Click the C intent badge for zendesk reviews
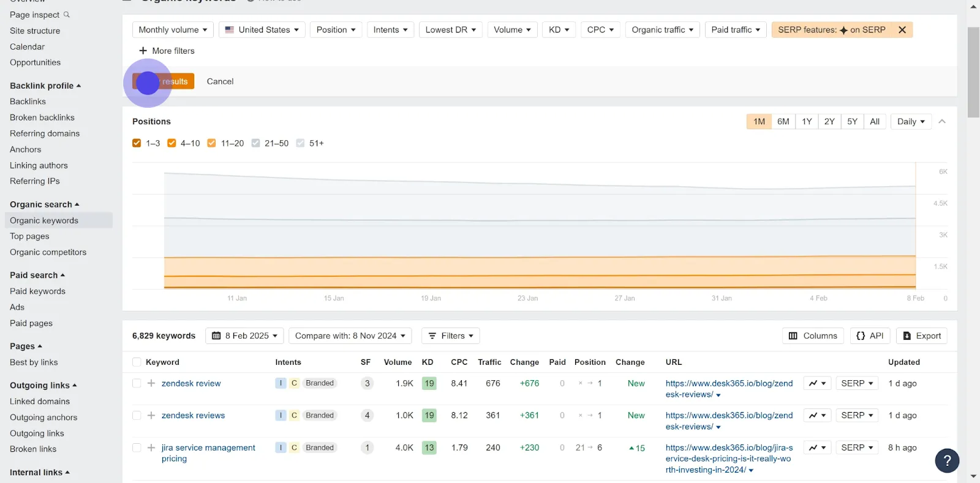 pyautogui.click(x=294, y=415)
